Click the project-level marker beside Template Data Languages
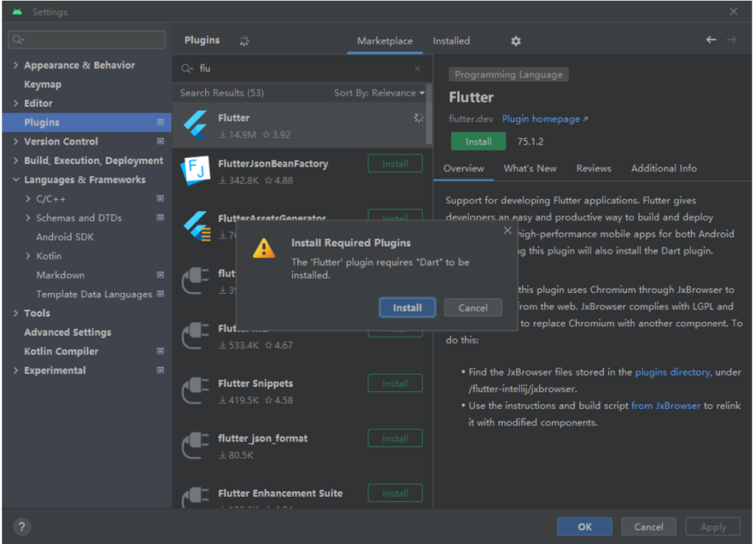Viewport: 756px width, 544px height. (160, 294)
